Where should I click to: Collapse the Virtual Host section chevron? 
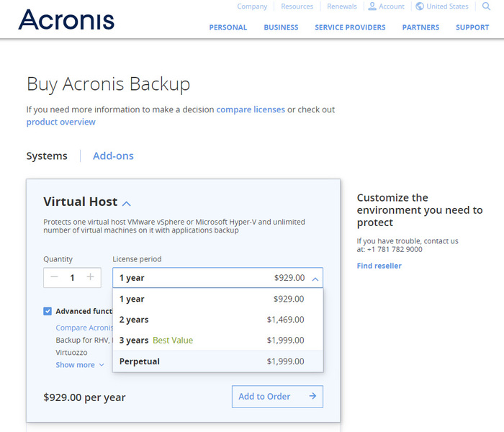pos(127,204)
